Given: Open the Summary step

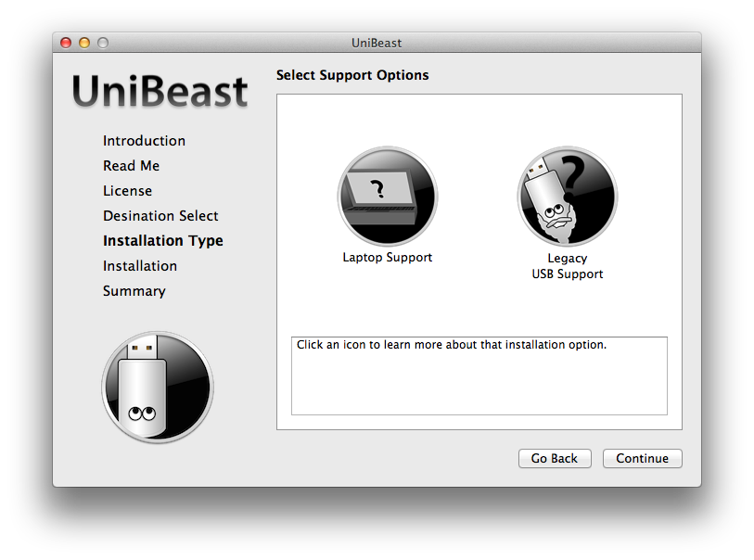Looking at the screenshot, I should (x=134, y=291).
